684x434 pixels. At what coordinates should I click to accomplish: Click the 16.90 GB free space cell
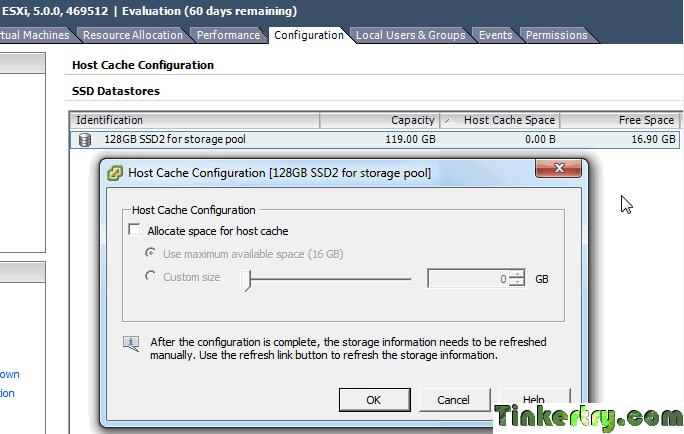[x=653, y=140]
